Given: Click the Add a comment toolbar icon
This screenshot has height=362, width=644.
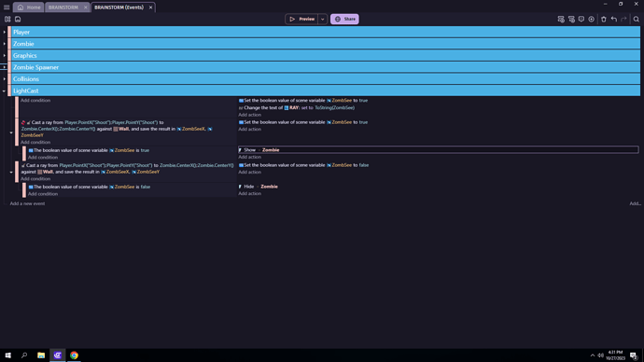Looking at the screenshot, I should point(581,20).
